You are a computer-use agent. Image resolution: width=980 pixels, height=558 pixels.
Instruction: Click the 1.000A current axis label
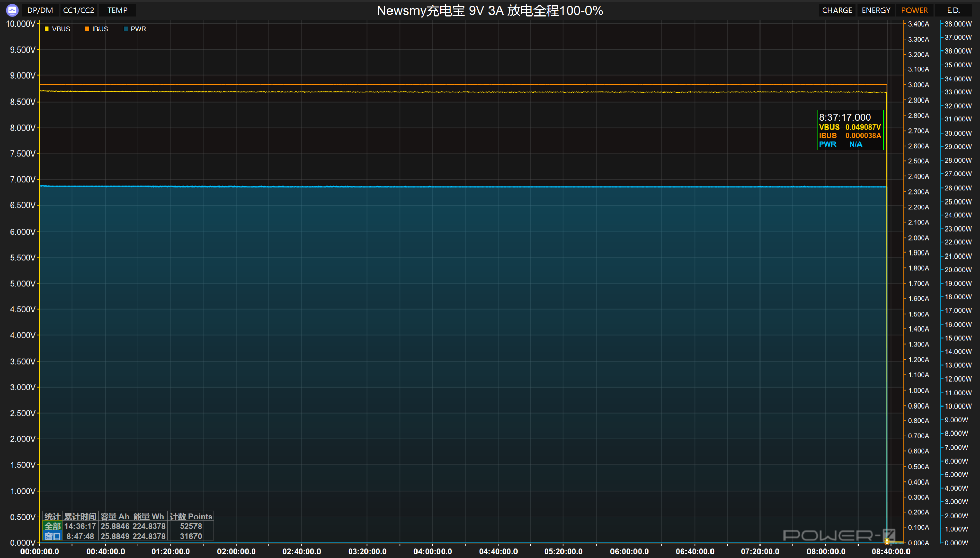[919, 391]
